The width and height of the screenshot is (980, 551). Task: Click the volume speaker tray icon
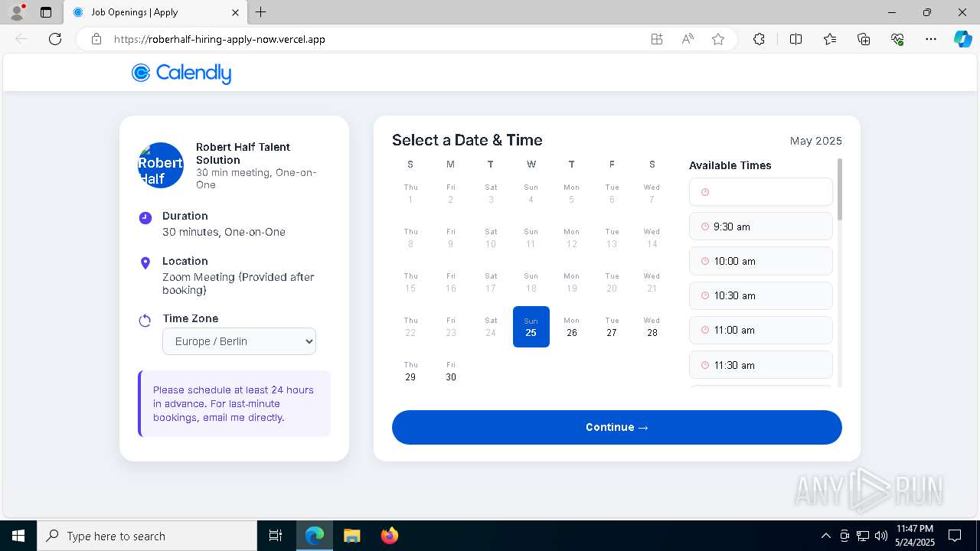tap(880, 536)
